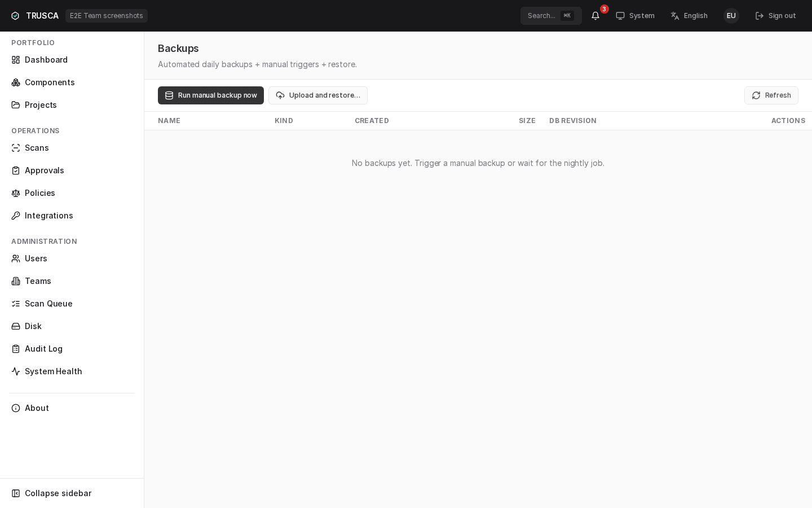Click the Dashboard grid icon
812x508 pixels.
(16, 60)
